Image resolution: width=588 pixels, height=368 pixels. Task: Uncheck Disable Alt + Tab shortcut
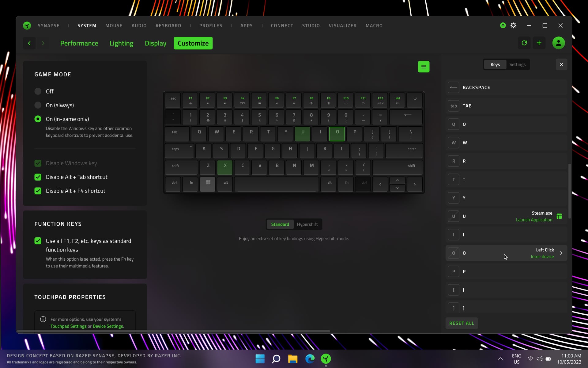coord(38,177)
